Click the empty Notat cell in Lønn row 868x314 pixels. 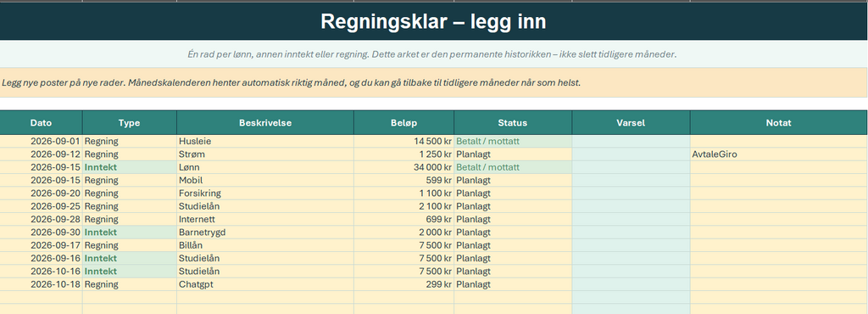point(779,167)
